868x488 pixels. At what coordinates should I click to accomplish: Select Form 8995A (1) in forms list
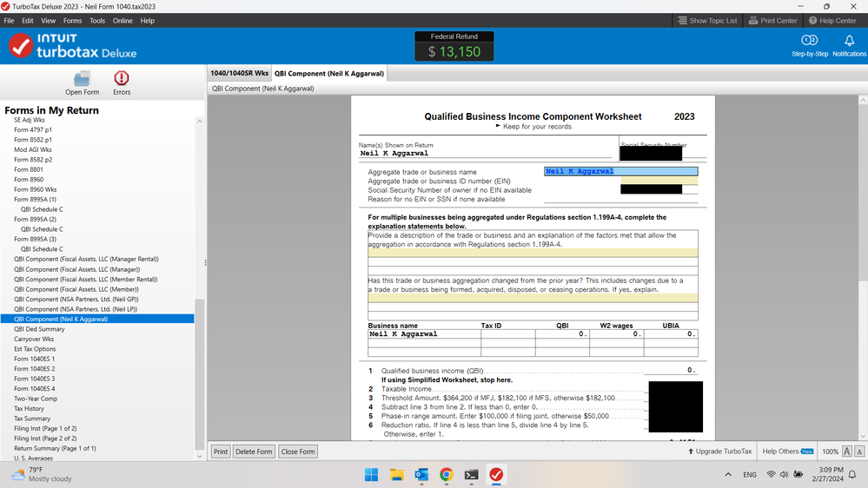(x=35, y=199)
